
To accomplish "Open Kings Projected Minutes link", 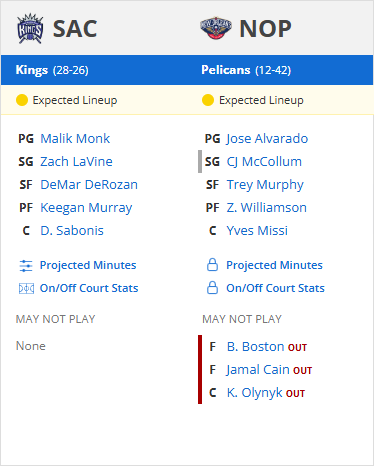I will tap(88, 265).
